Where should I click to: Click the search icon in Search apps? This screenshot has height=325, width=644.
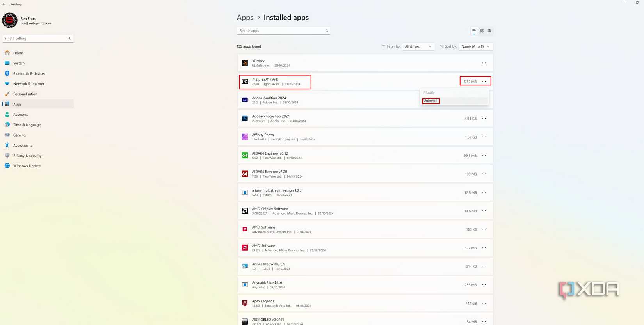coord(327,31)
